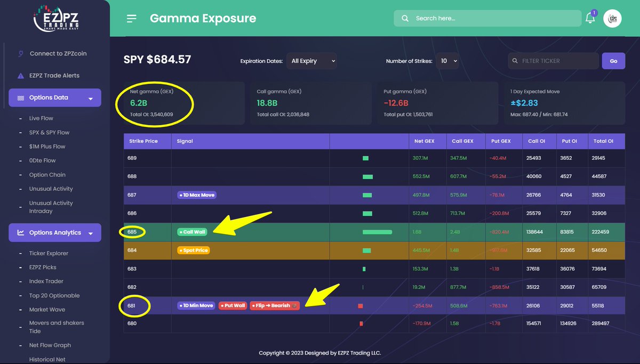The image size is (640, 364).
Task: Open Unusual Activity Intraday
Action: [51, 207]
